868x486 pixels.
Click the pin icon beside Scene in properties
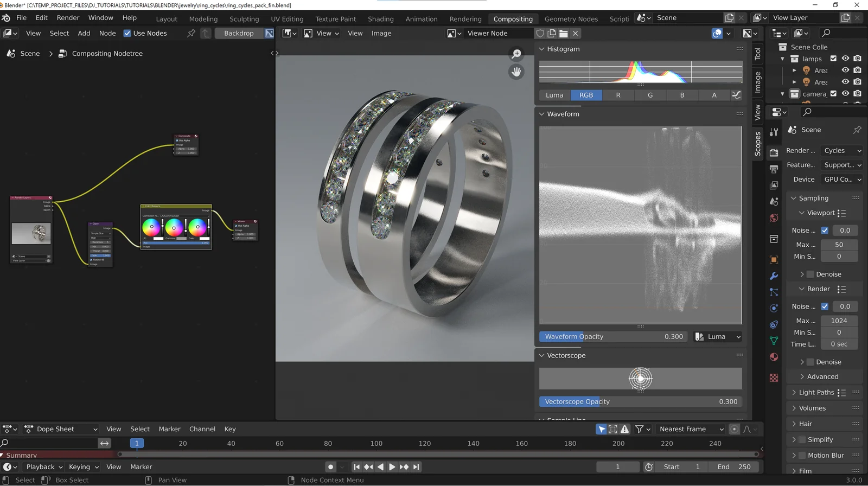tap(857, 130)
